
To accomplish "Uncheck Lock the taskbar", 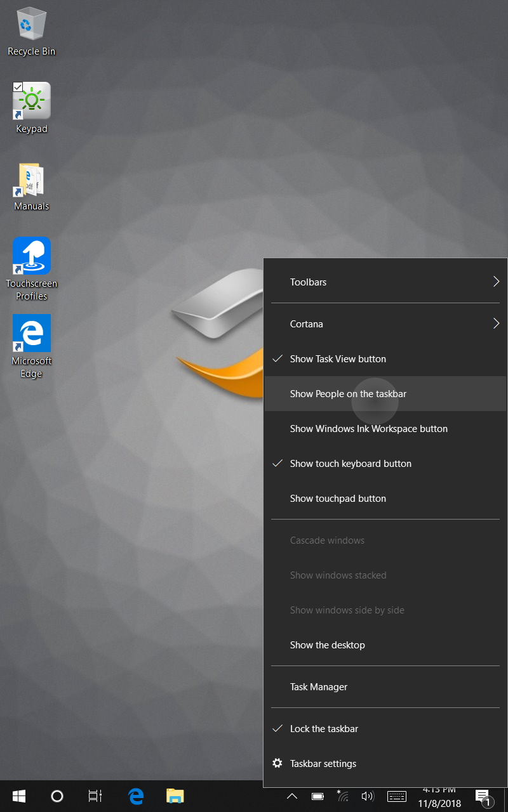I will (x=323, y=728).
